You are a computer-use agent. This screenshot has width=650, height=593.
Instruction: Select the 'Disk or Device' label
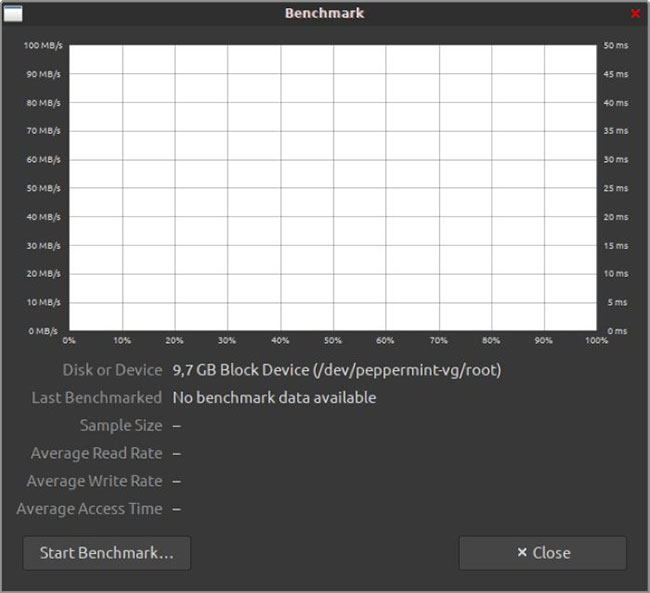pyautogui.click(x=112, y=370)
